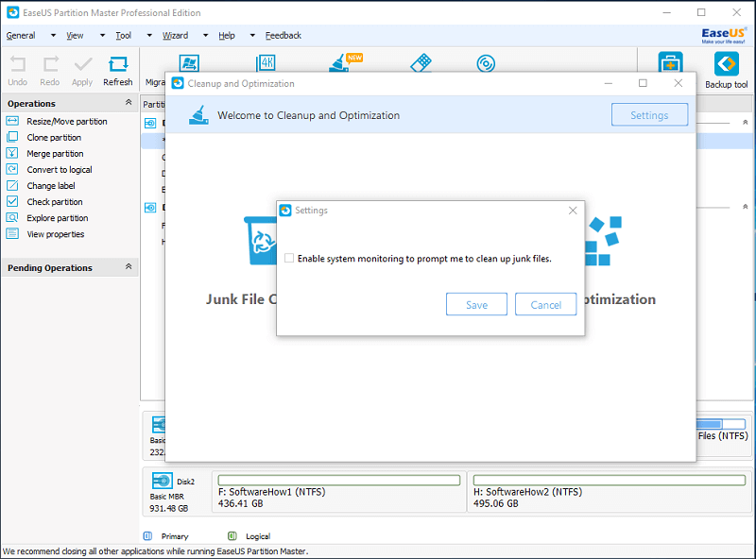Open the Wizard menu

click(175, 36)
